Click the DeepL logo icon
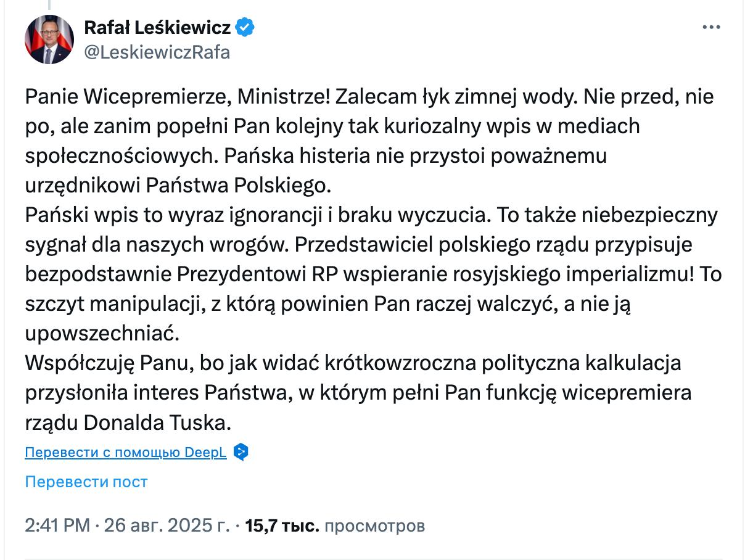This screenshot has height=560, width=745. (x=242, y=453)
